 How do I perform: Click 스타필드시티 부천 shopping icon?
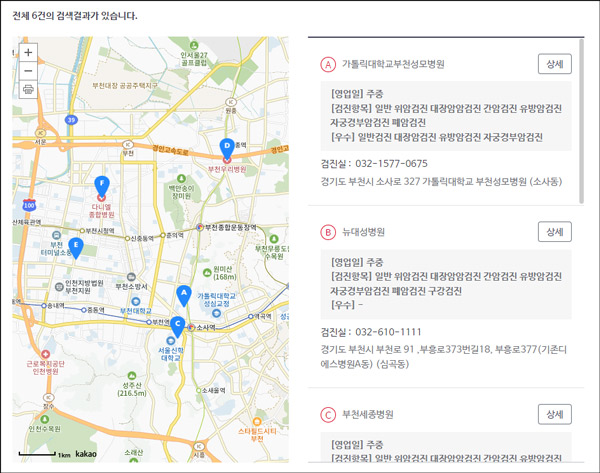click(257, 422)
